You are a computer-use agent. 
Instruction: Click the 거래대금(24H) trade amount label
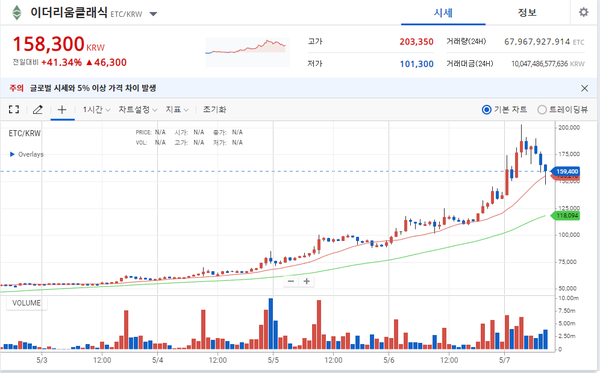[x=470, y=64]
